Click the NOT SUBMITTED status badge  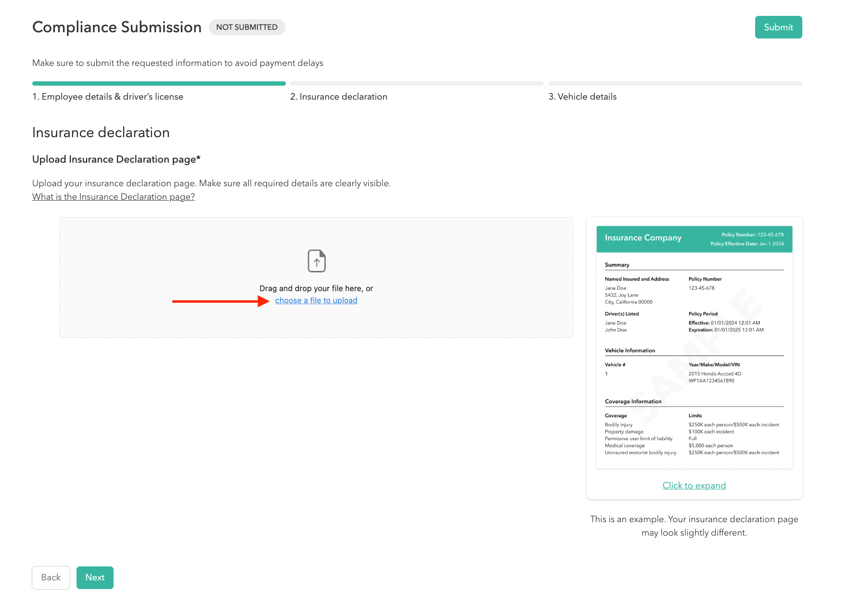[247, 27]
